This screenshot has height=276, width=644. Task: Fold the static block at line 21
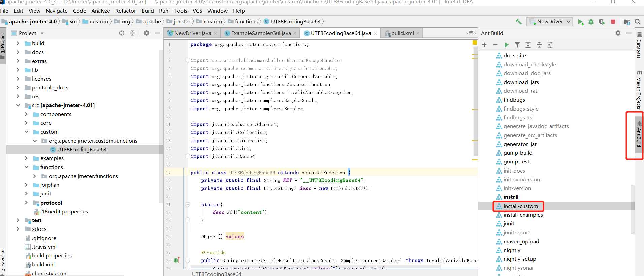tap(188, 205)
